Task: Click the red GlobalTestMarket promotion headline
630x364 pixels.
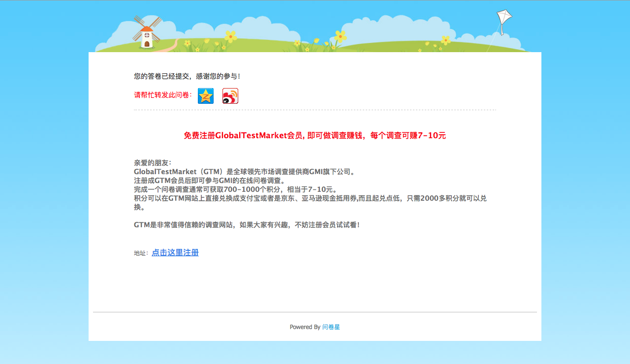Action: pos(315,135)
